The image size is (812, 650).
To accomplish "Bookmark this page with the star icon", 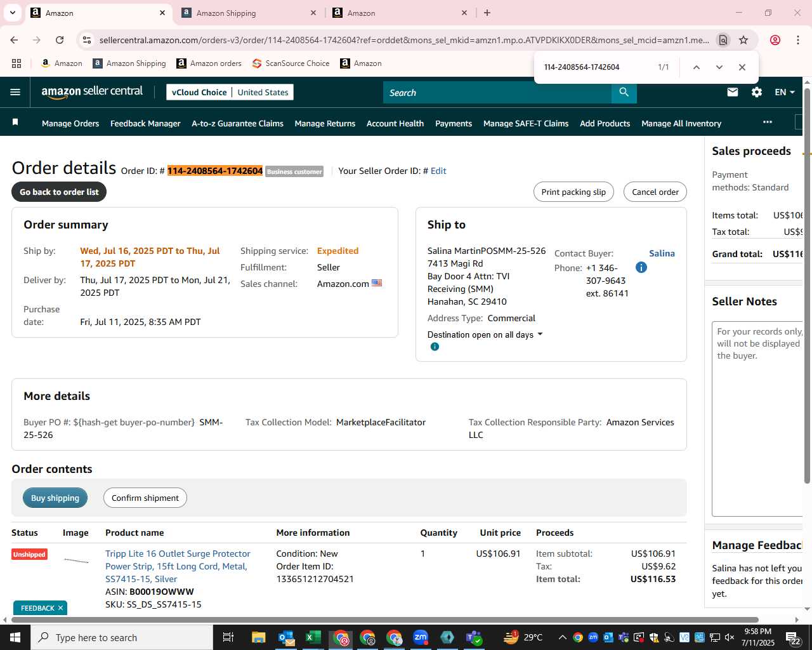I will click(743, 40).
